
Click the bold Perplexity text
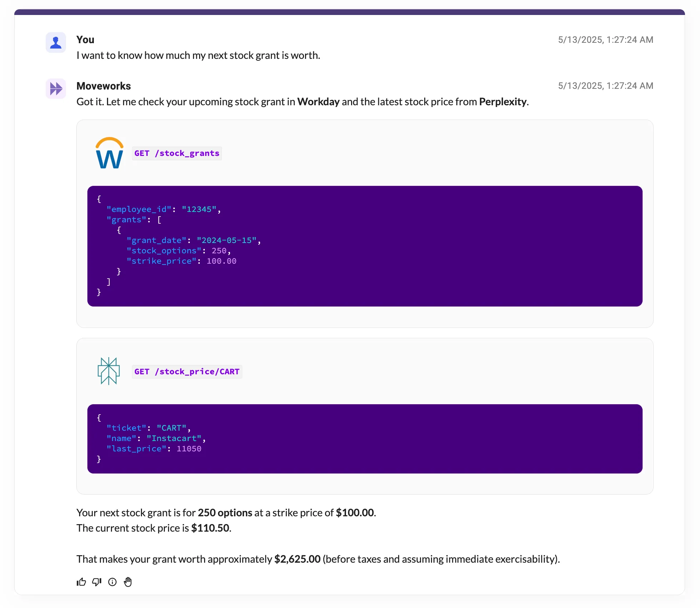[503, 102]
